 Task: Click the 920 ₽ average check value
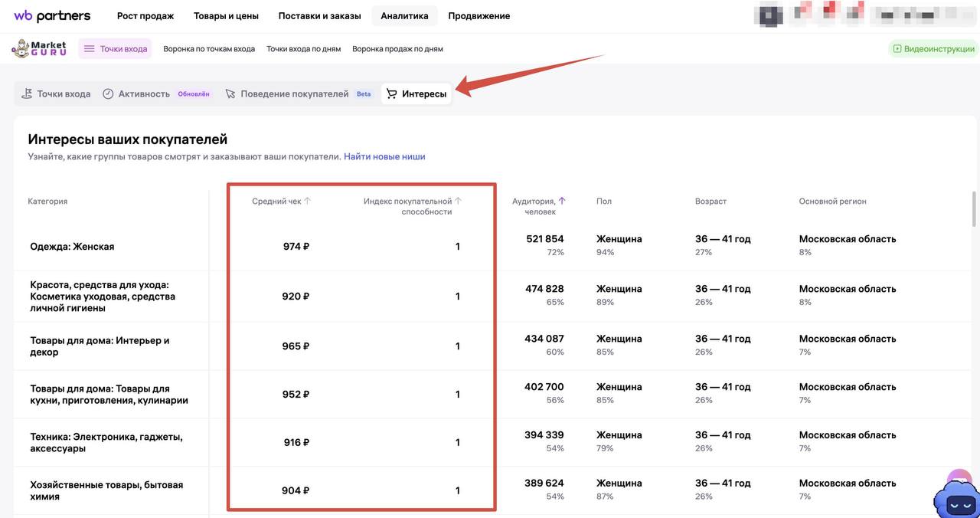pyautogui.click(x=296, y=297)
